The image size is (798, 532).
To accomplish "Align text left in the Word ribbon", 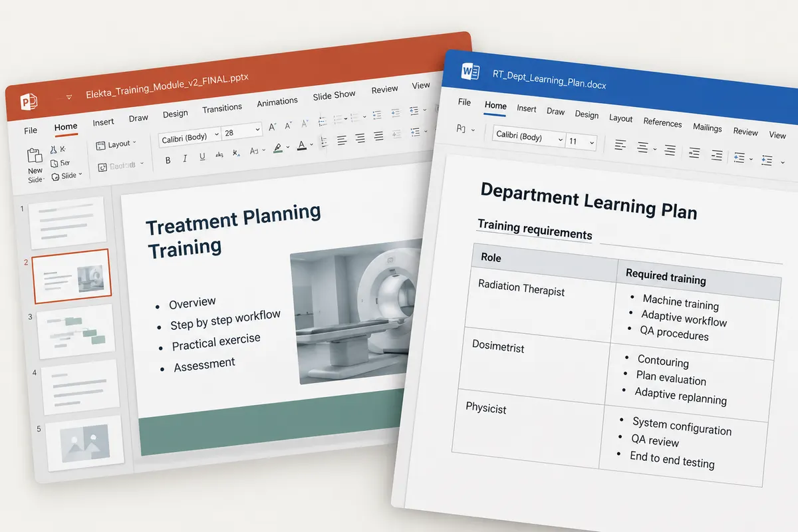I will pos(620,144).
